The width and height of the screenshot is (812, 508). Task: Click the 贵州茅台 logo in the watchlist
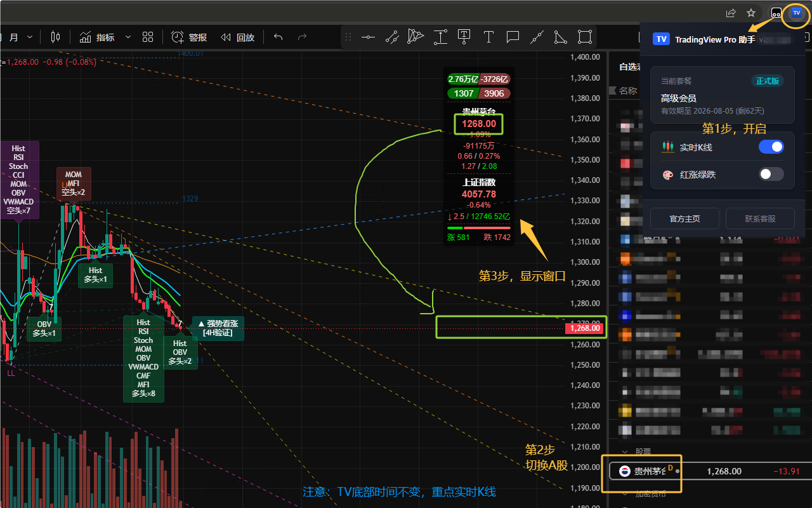(x=625, y=471)
